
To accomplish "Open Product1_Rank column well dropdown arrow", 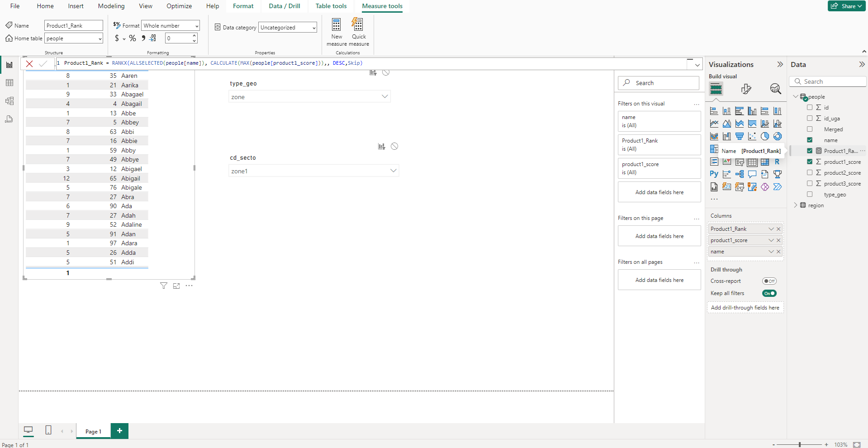I will point(771,229).
